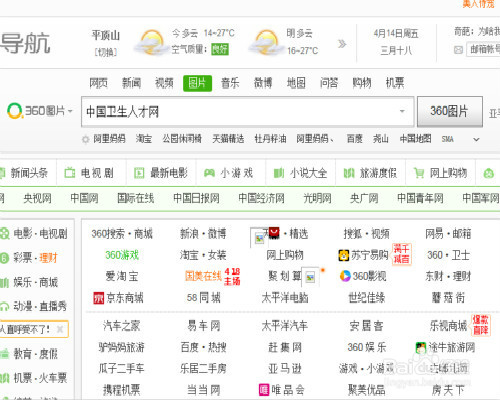Viewport: 500px width, 400px height.
Task: Click the headphone icon beside 动漫·直播秀
Action: (4, 306)
